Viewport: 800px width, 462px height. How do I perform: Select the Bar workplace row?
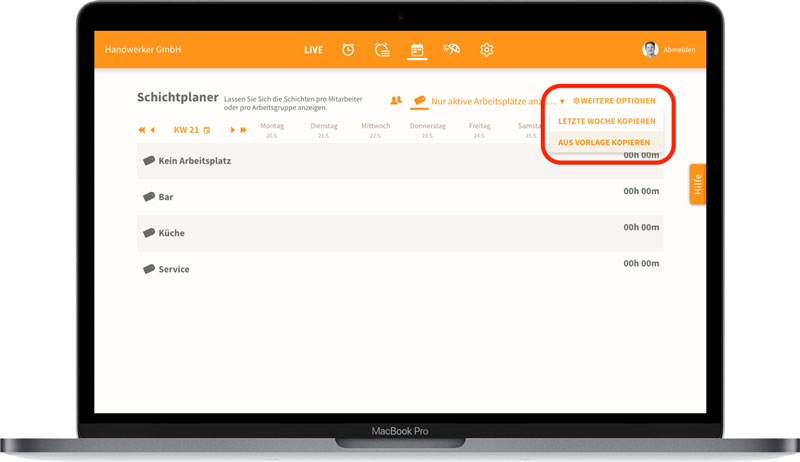tap(400, 197)
